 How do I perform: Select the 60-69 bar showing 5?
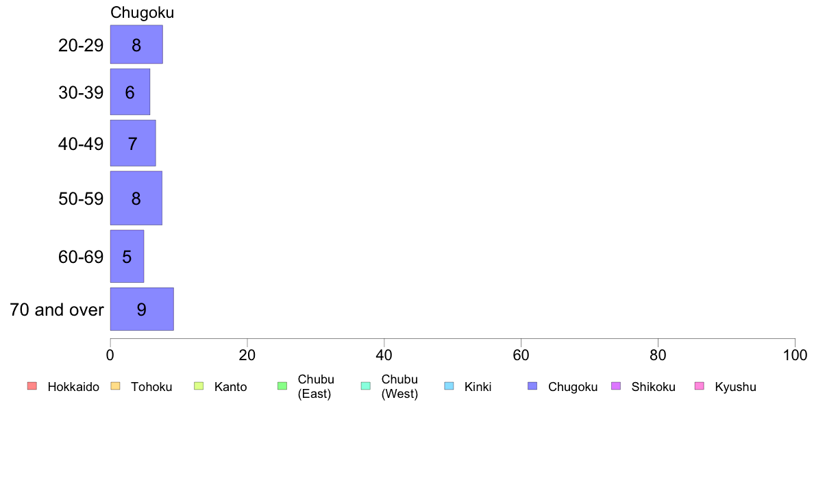[127, 256]
